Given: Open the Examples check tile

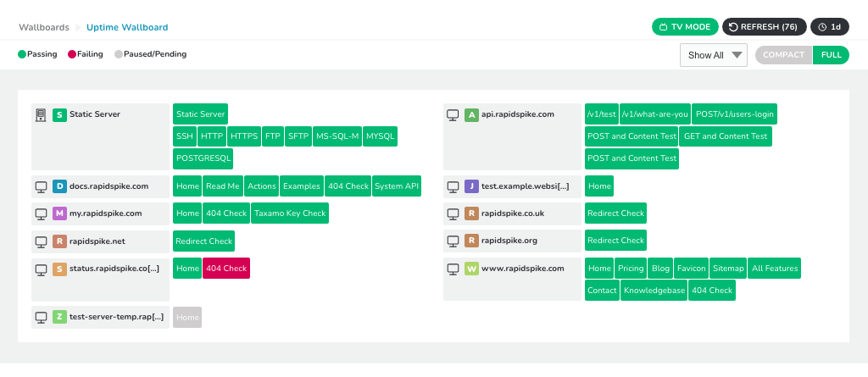Looking at the screenshot, I should [302, 186].
